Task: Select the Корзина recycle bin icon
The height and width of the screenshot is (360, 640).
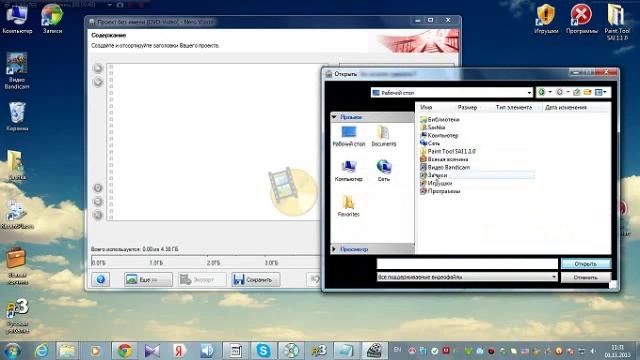Action: (x=17, y=117)
